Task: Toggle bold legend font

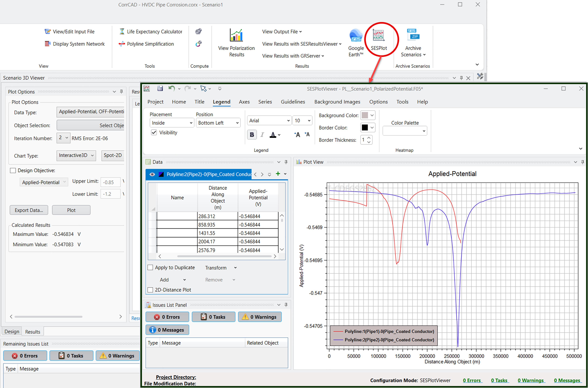Action: point(252,135)
